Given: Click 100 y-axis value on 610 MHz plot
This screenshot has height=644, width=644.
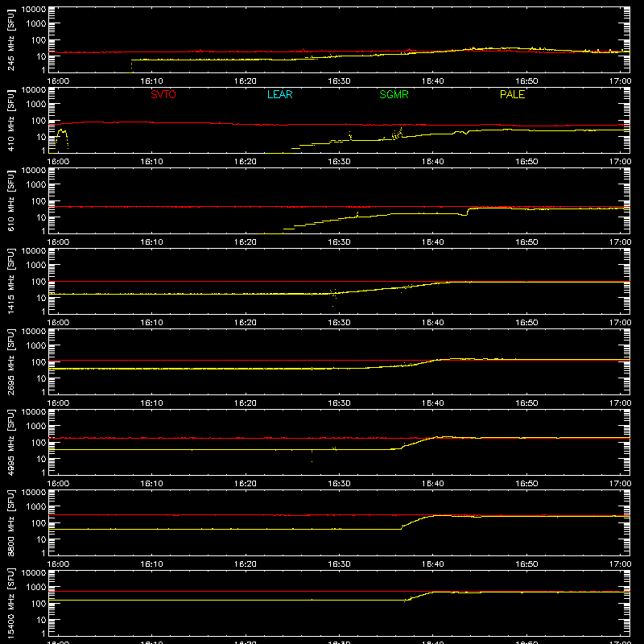Looking at the screenshot, I should [x=39, y=201].
